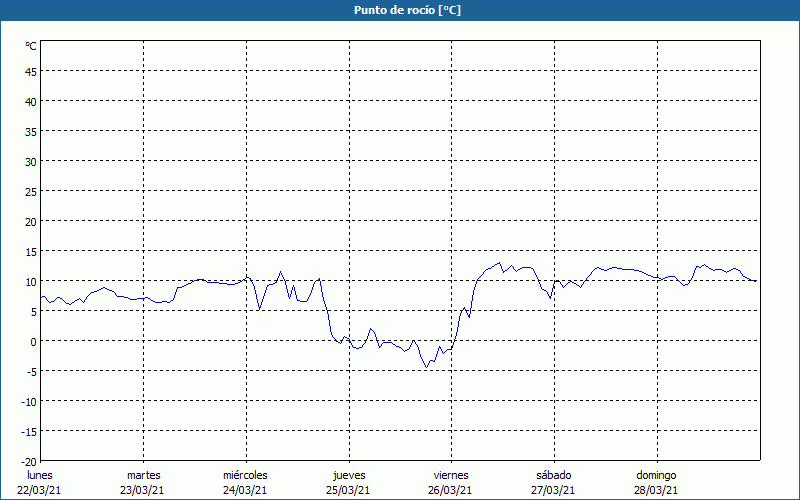Select the "lunes" day label
Screen dimensions: 800x500
[40, 475]
